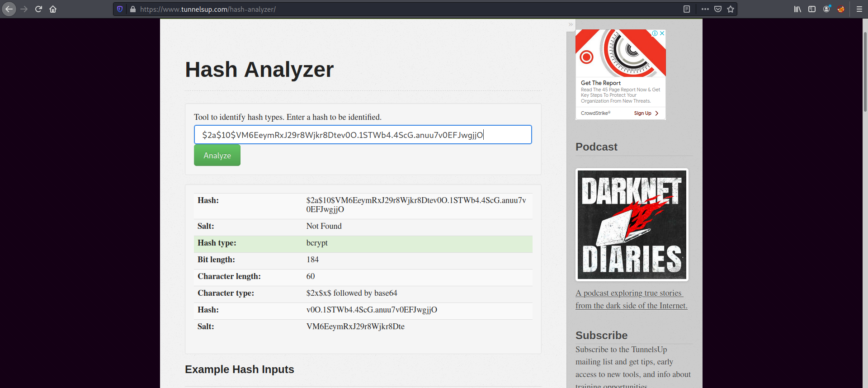Focus the hash input field

363,135
